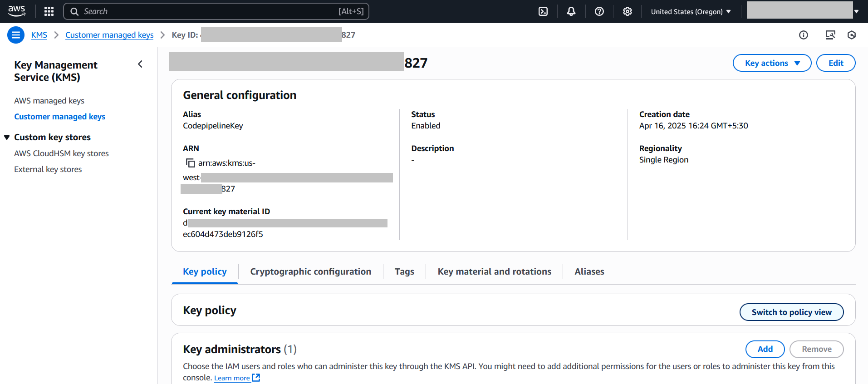Viewport: 868px width, 384px height.
Task: Select the alias value CodepipelineKey
Action: 213,126
